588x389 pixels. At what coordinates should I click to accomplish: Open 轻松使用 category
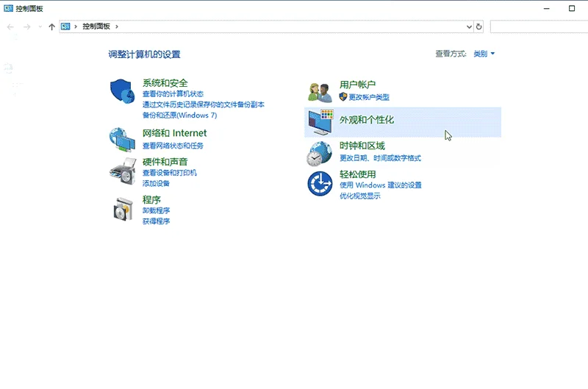[x=357, y=174]
